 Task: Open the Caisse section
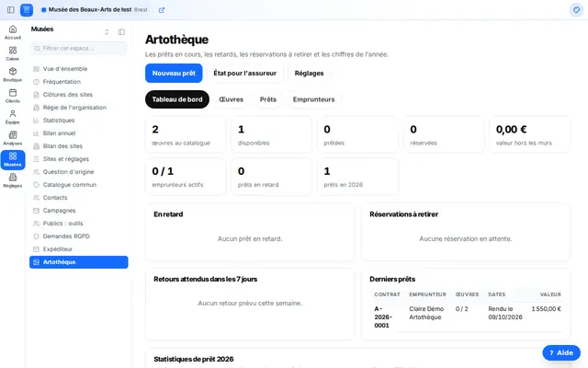pos(13,53)
